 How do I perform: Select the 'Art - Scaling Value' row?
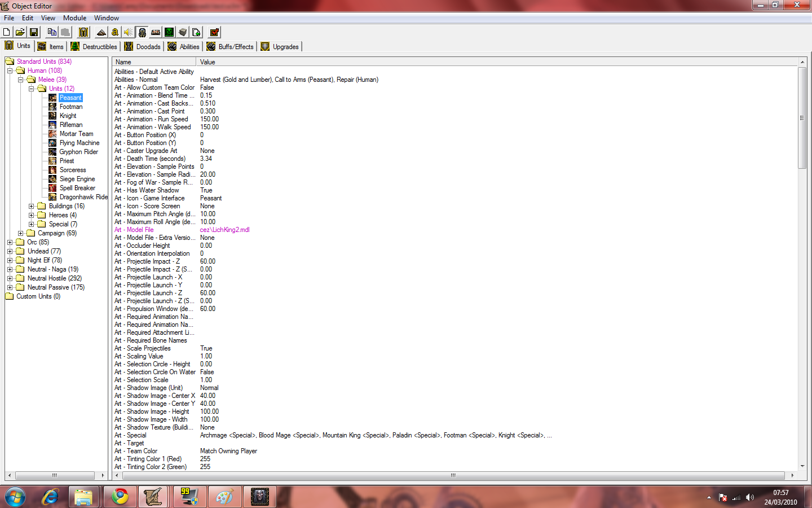point(455,356)
